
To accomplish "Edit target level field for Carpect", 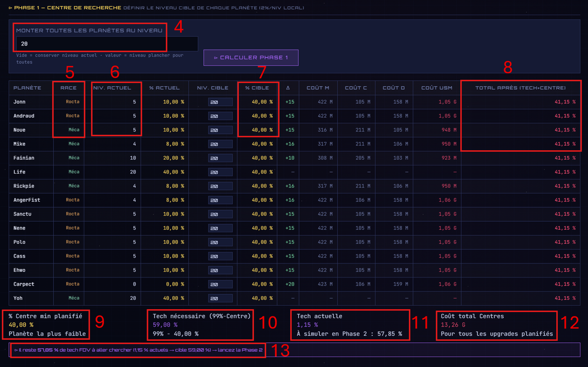I will pyautogui.click(x=220, y=284).
